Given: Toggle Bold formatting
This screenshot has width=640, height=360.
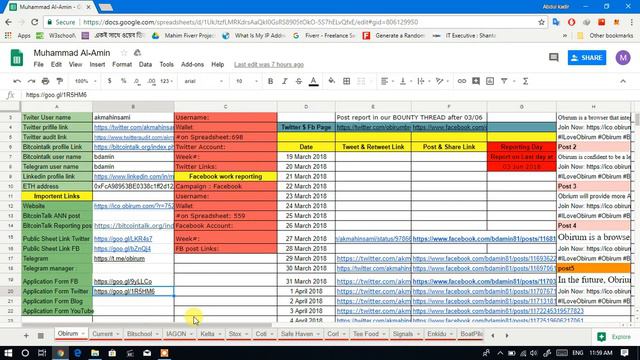Looking at the screenshot, I should [270, 81].
